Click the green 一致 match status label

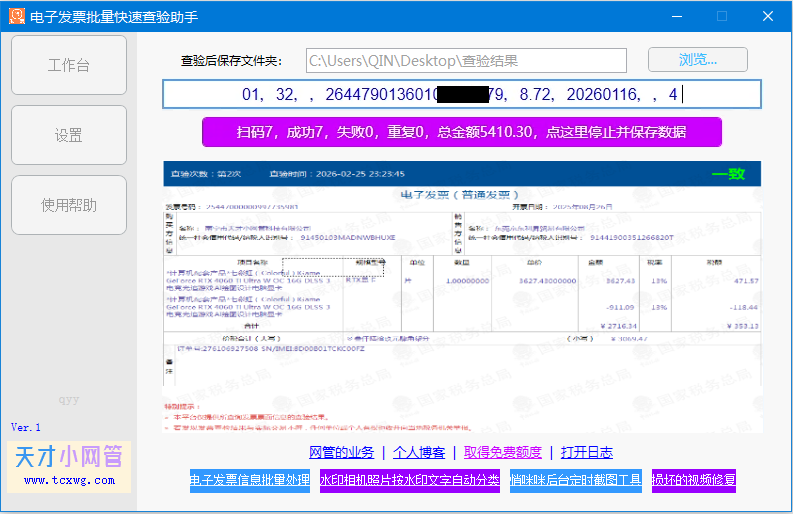click(728, 174)
